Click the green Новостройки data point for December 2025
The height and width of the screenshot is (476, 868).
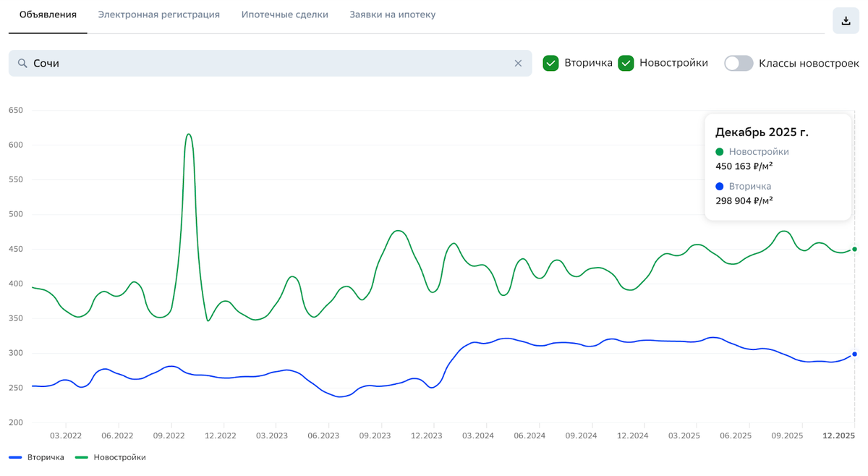pos(854,249)
